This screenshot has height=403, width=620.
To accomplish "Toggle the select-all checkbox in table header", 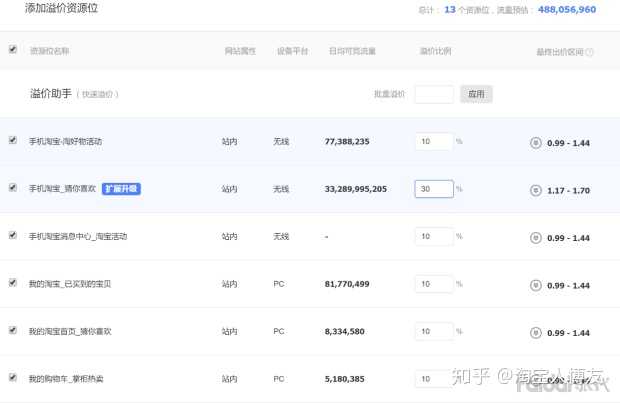I will [13, 49].
